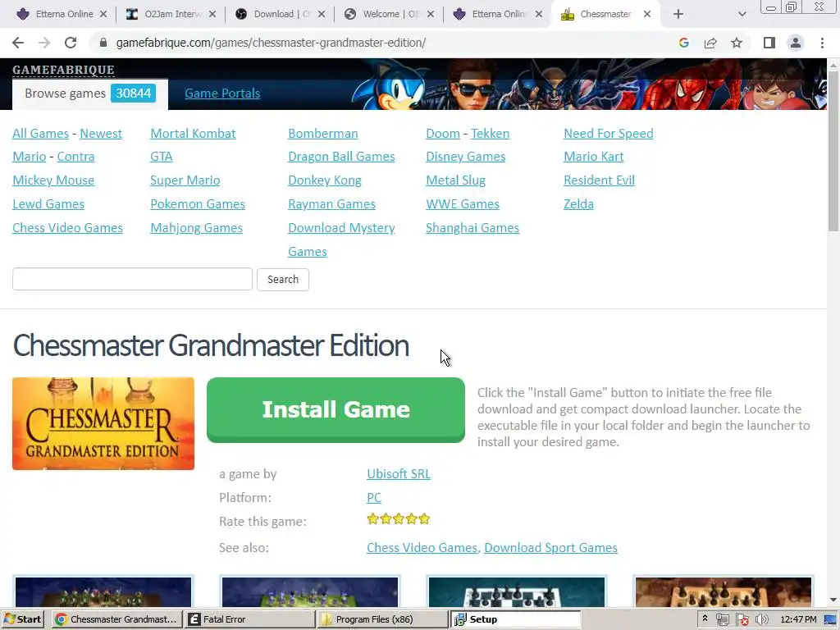This screenshot has height=630, width=840.
Task: Open the first game screenshot thumbnail
Action: [x=103, y=591]
